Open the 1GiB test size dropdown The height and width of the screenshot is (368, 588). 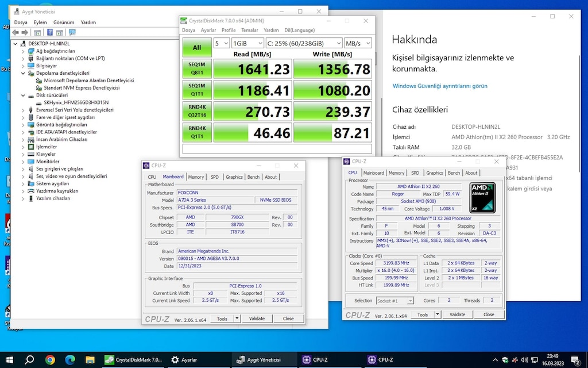247,43
